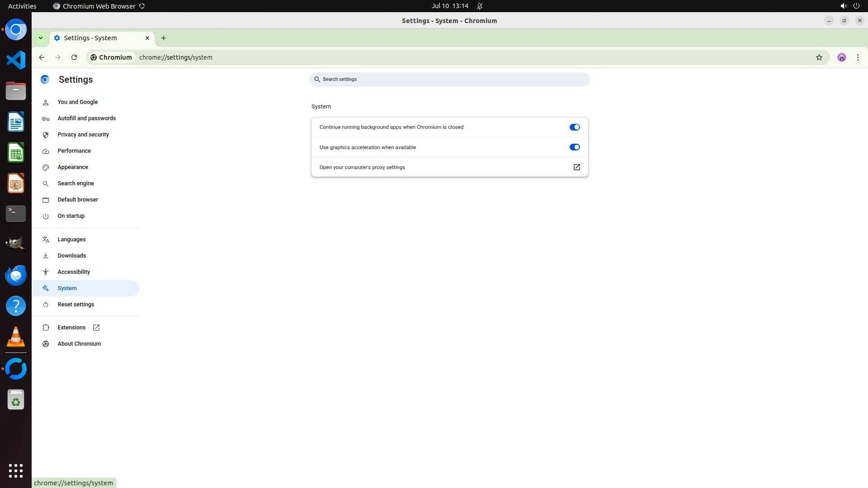Screen dimensions: 868x488
Task: Close the Settings - System tab
Action: click(x=147, y=38)
